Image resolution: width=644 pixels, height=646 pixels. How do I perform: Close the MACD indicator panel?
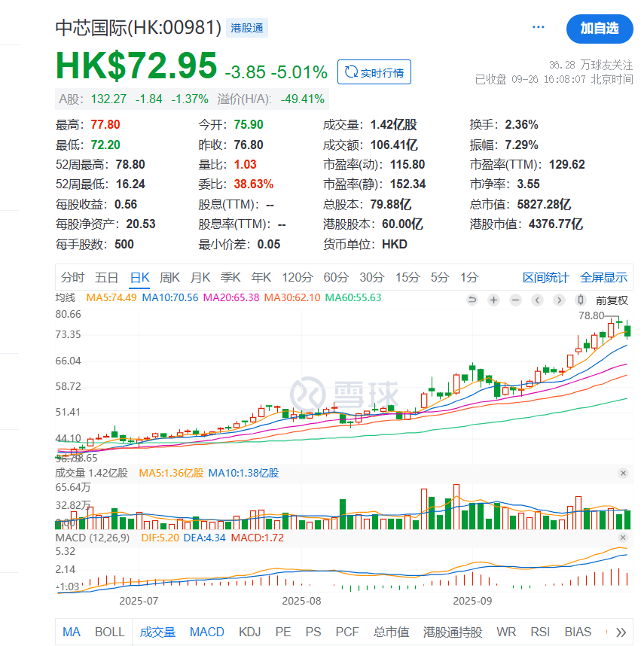coord(623,538)
